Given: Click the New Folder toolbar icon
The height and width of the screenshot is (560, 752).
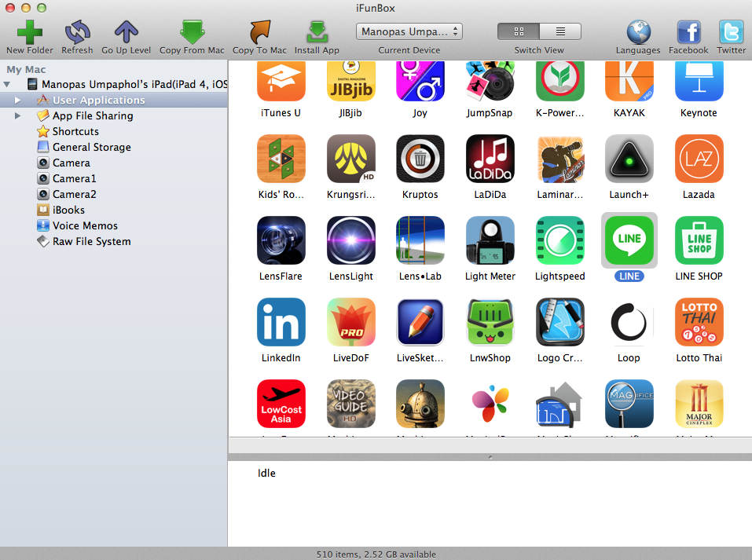Looking at the screenshot, I should (30, 32).
